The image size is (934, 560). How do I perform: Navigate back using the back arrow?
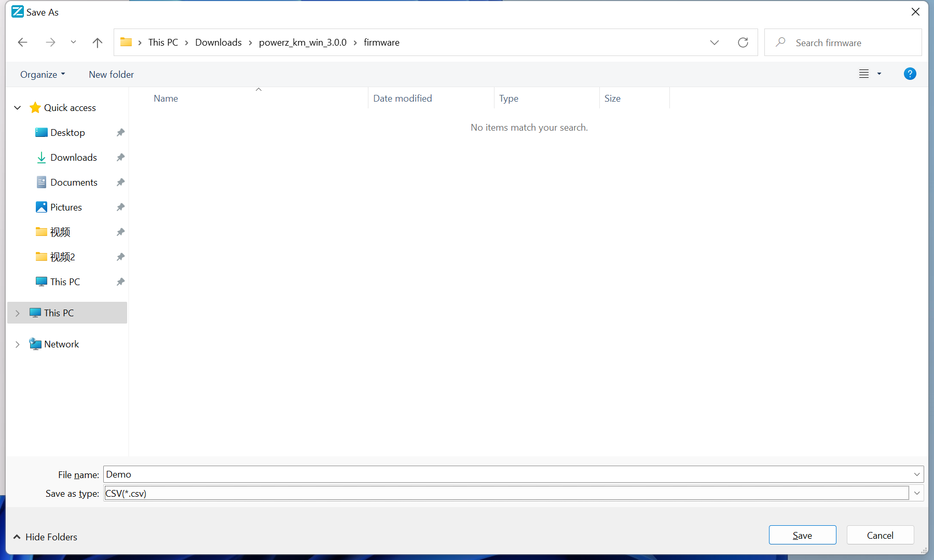click(x=22, y=42)
